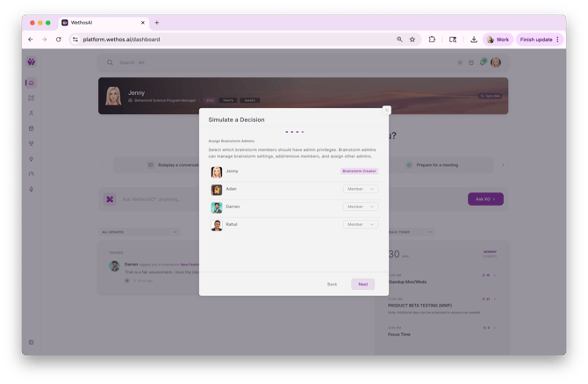This screenshot has width=588, height=384.
Task: Select the Home icon in sidebar
Action: [x=32, y=83]
